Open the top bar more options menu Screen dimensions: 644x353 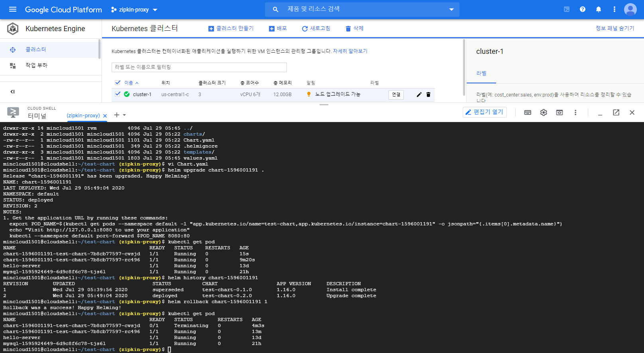[x=615, y=9]
